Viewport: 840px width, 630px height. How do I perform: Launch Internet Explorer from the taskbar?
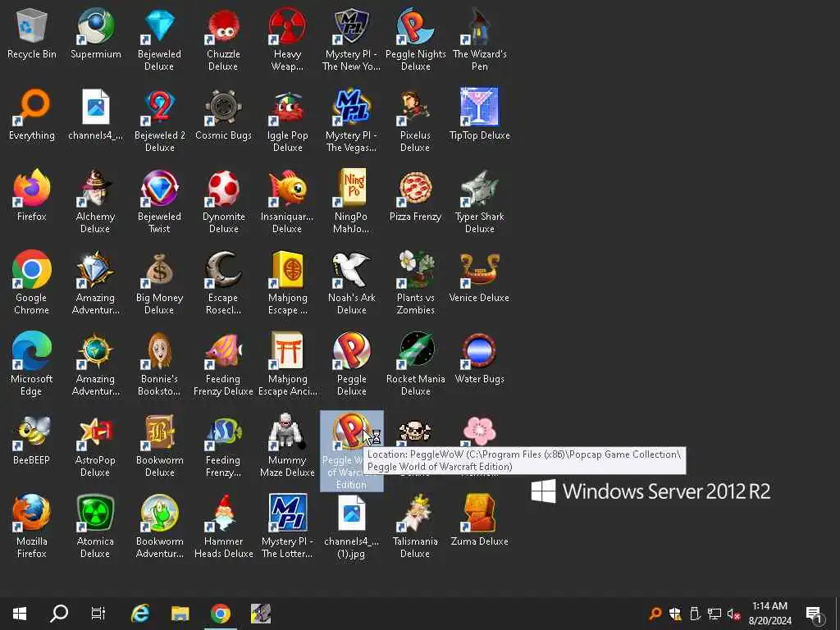pyautogui.click(x=140, y=614)
